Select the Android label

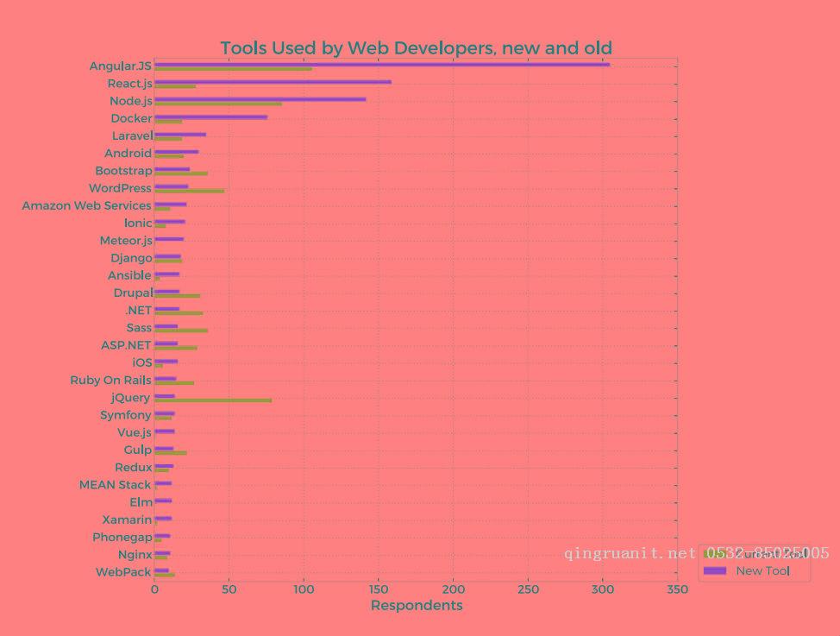[x=128, y=154]
